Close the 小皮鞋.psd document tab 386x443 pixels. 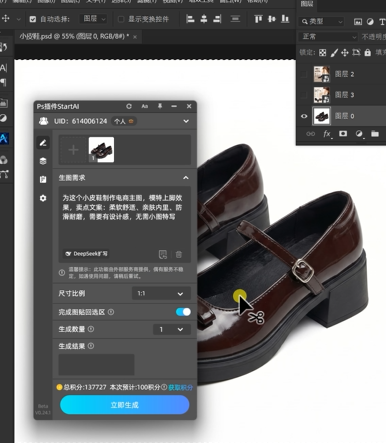[x=135, y=37]
